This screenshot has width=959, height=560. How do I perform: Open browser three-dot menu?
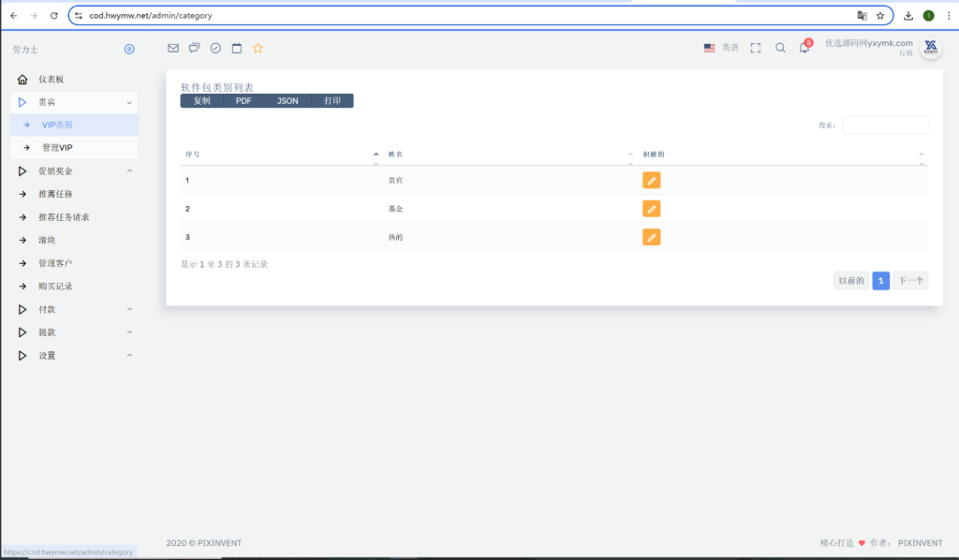(949, 15)
